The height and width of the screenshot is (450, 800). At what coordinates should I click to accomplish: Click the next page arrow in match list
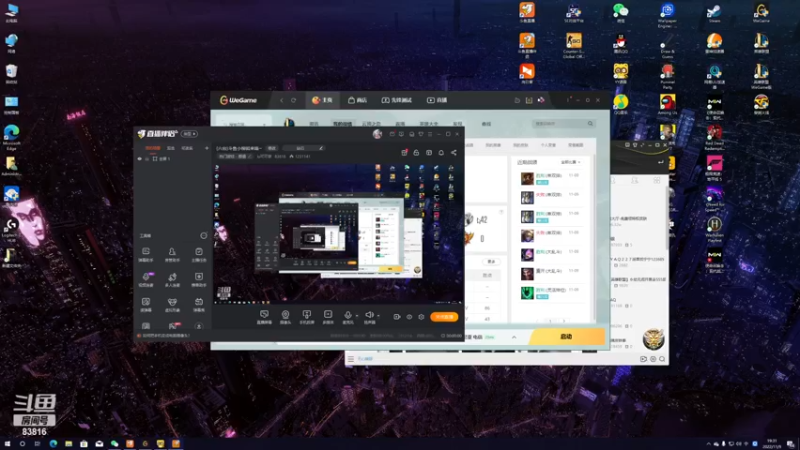564,321
